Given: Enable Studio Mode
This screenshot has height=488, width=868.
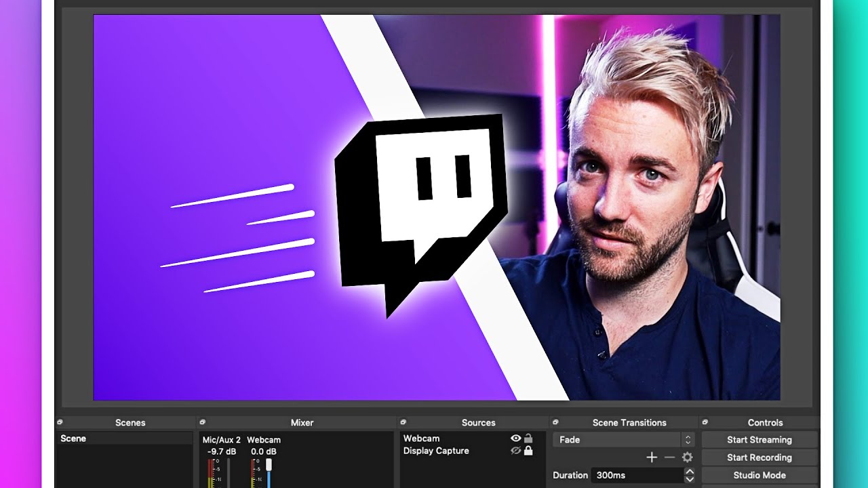Looking at the screenshot, I should (759, 475).
